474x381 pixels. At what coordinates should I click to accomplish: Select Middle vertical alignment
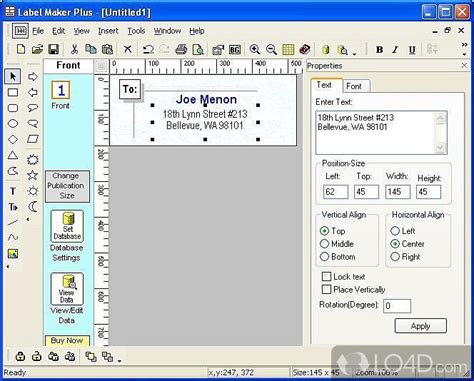[x=337, y=244]
